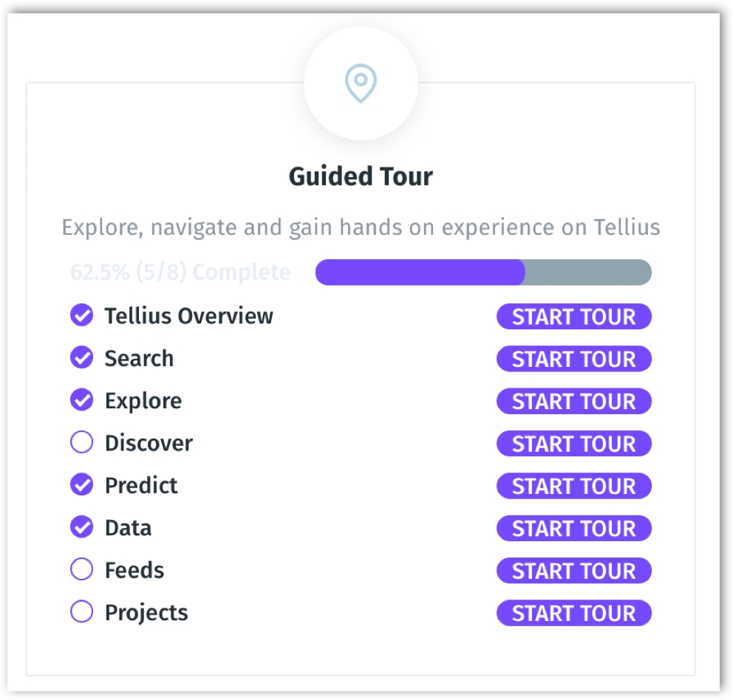Toggle the Tellius Overview completed checkmark
Viewport: 733px width, 700px height.
[81, 316]
